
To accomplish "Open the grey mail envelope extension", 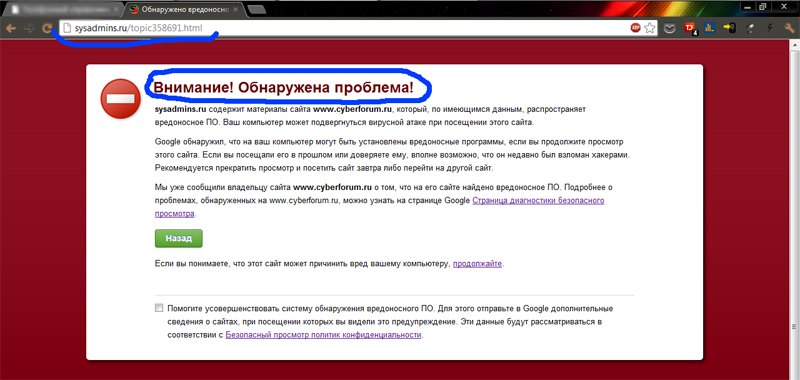I will (x=670, y=29).
